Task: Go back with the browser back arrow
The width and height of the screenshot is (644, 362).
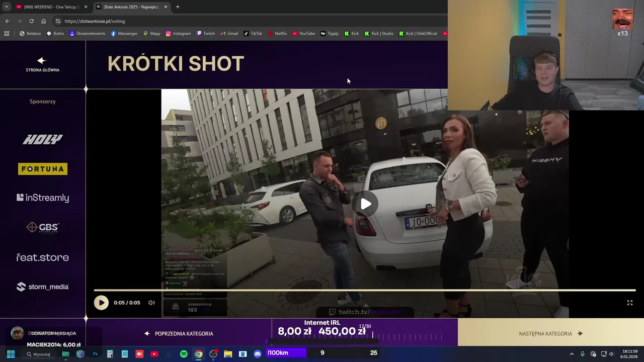Action: coord(7,21)
